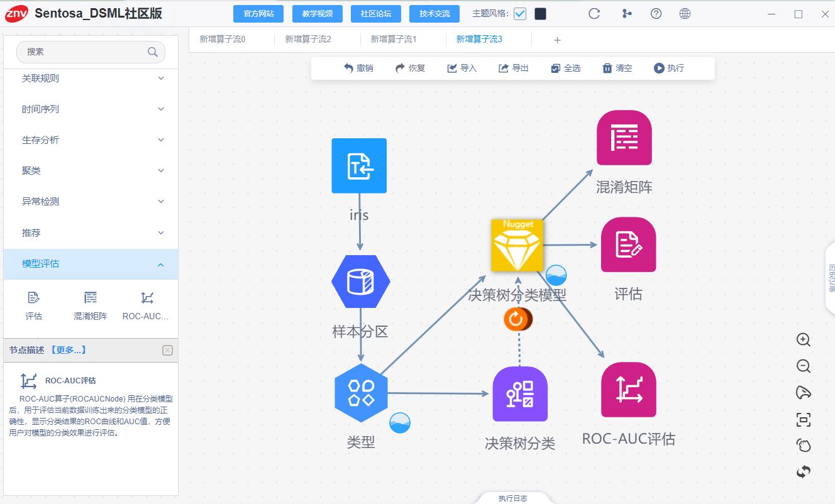Click the 执行 run button
Screen dimensions: 835x504
669,68
